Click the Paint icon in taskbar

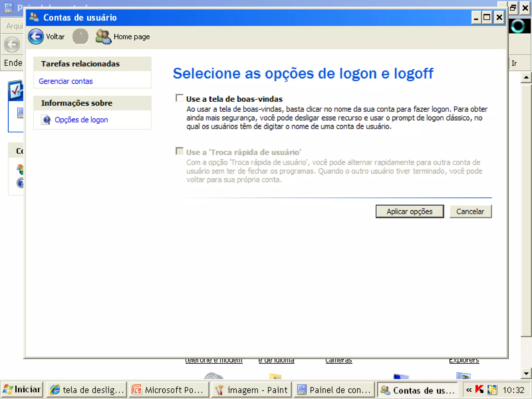pos(219,390)
